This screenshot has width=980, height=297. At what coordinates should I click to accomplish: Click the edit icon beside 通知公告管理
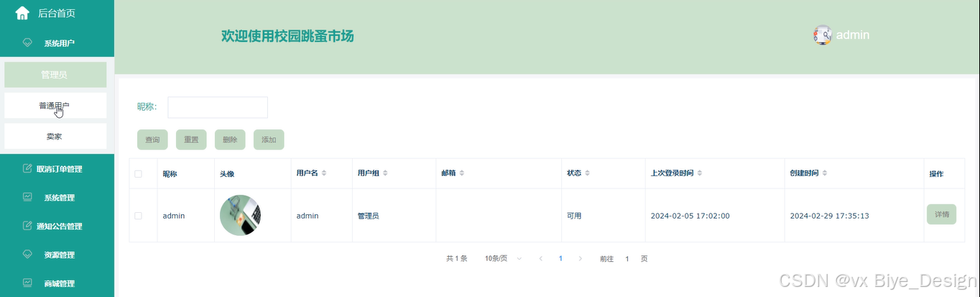(27, 226)
